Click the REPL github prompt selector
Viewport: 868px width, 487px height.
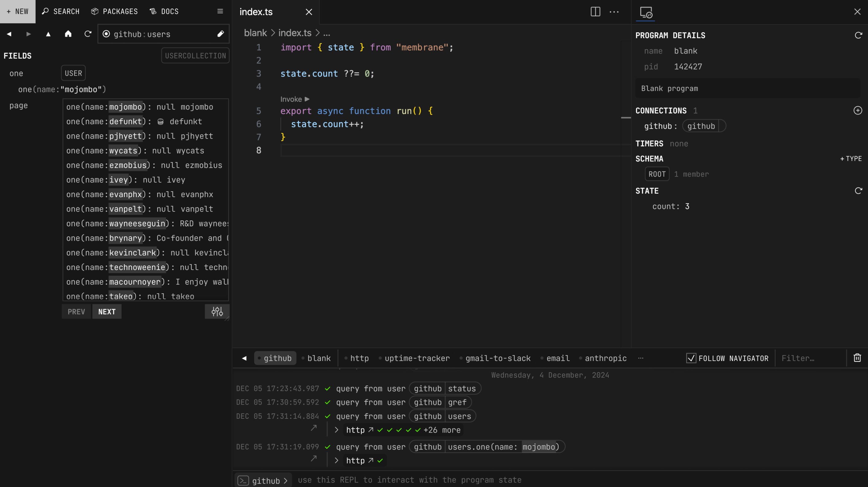point(263,481)
